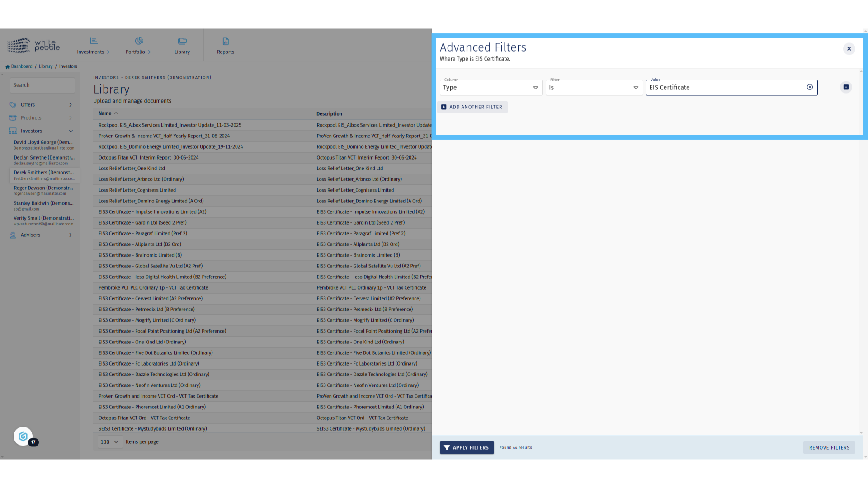Expand the Advisers sidebar section

(x=71, y=235)
